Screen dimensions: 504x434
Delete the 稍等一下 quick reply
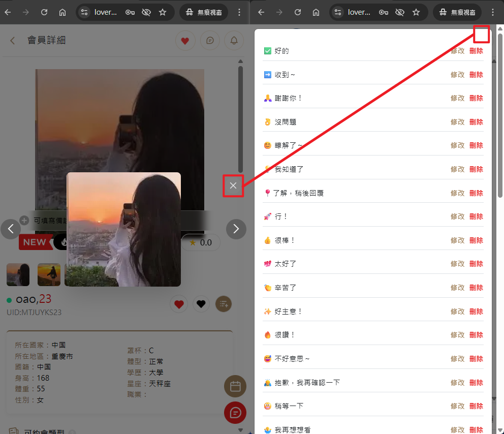477,406
